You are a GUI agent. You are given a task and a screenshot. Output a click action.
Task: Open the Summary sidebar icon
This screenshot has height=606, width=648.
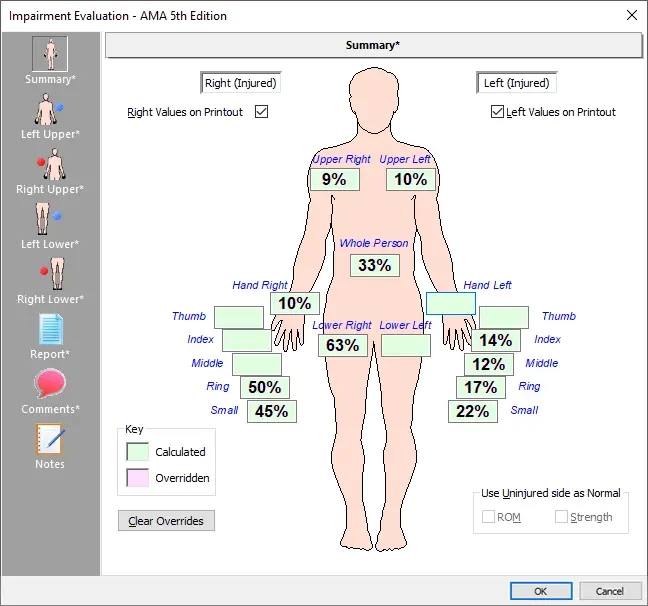click(x=50, y=54)
